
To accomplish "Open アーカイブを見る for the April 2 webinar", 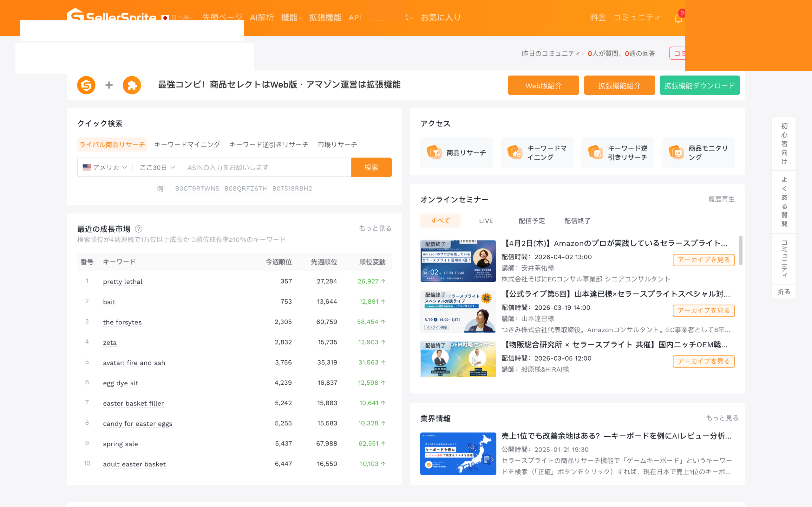I will click(x=704, y=260).
